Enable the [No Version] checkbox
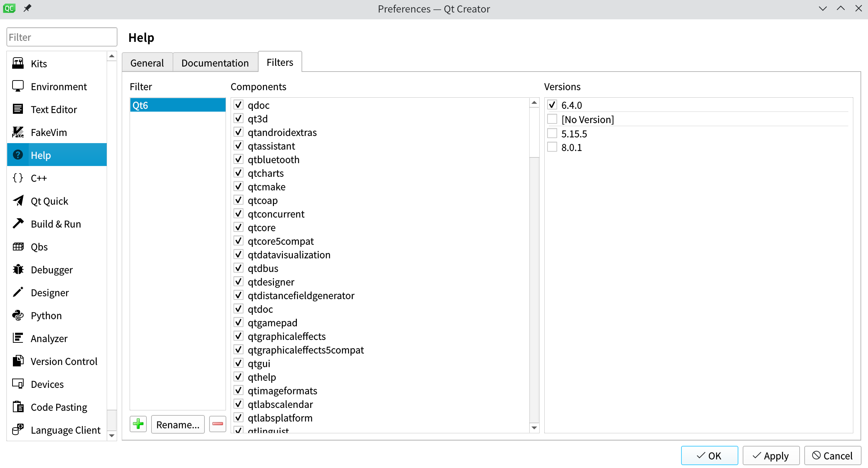 (x=552, y=119)
